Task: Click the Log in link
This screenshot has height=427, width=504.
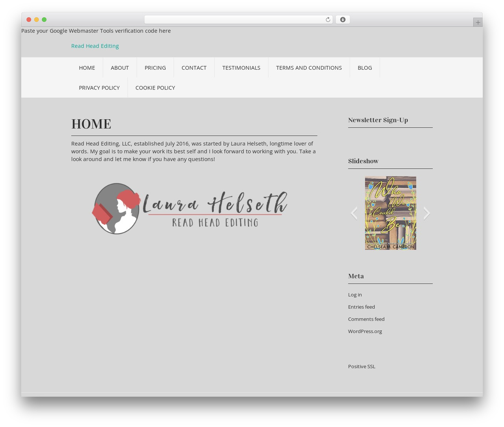Action: [355, 295]
